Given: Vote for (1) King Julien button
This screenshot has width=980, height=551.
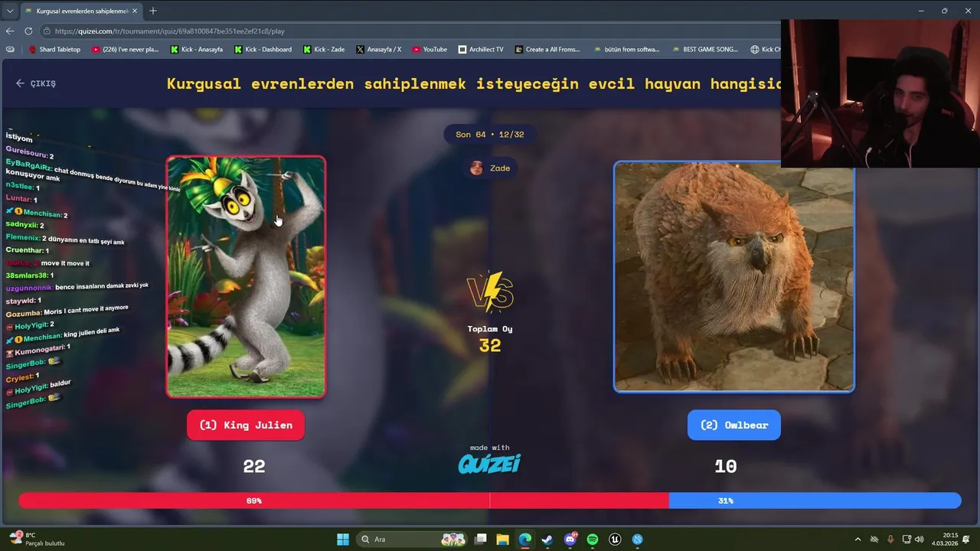Looking at the screenshot, I should [x=246, y=425].
